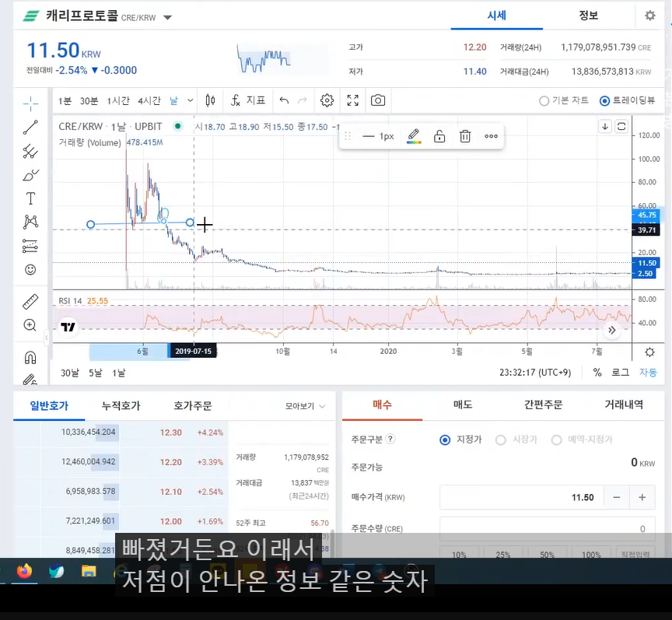This screenshot has height=620, width=672.
Task: Open the 거래내역 tab
Action: click(624, 405)
